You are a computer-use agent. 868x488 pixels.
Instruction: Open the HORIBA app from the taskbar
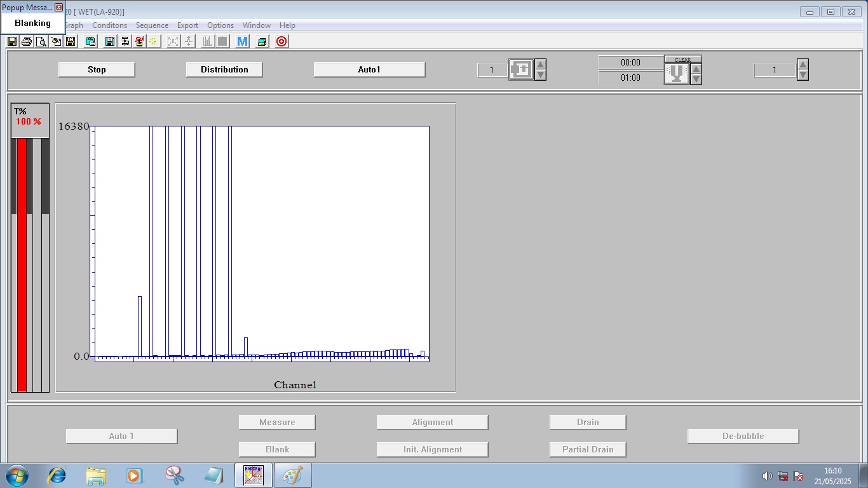[252, 475]
